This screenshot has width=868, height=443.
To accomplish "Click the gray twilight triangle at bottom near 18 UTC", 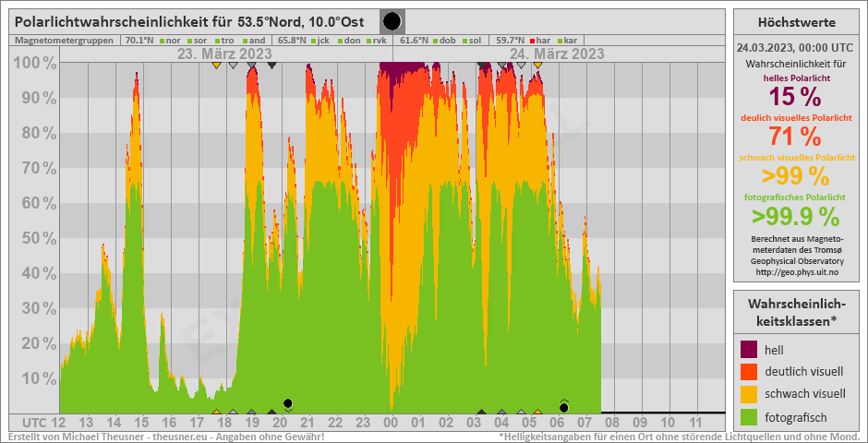I will 234,412.
